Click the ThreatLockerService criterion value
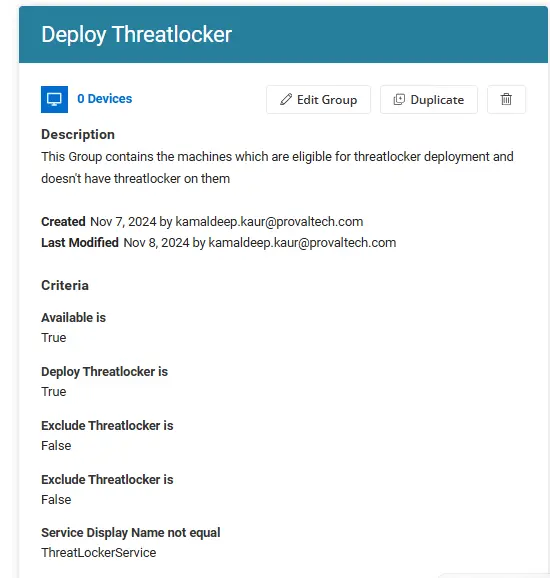Viewport: 550px width, 578px height. pos(98,553)
